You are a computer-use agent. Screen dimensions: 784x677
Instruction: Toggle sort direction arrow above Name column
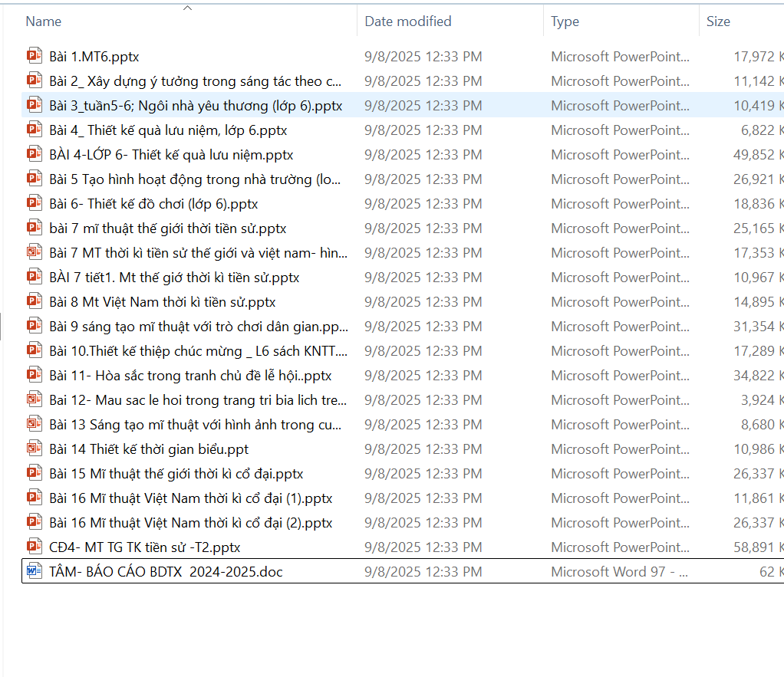pos(188,8)
